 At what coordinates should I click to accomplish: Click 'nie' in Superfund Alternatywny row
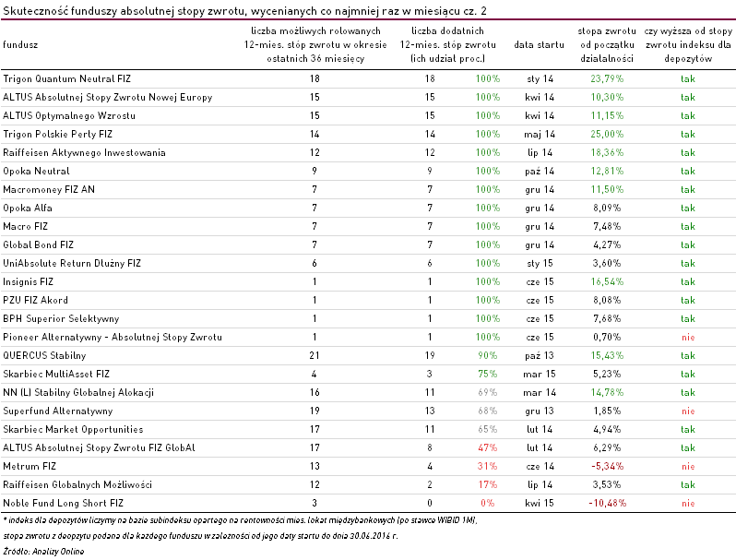[688, 411]
